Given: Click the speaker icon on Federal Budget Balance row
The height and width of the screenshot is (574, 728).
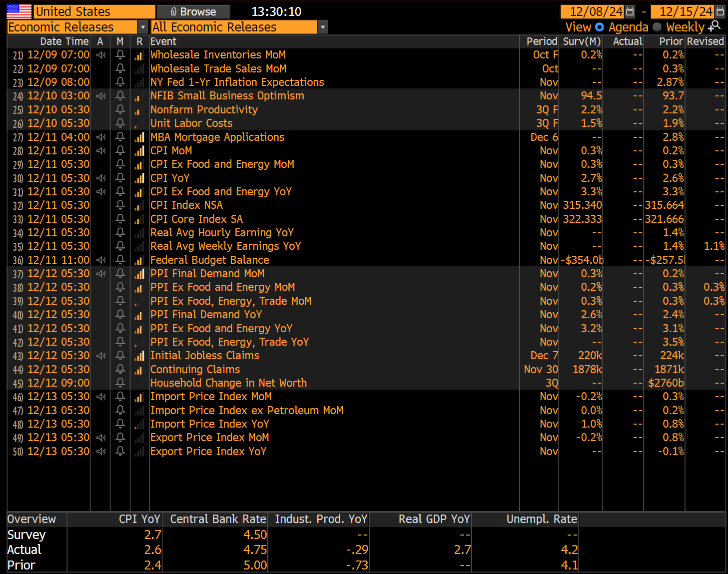Looking at the screenshot, I should pos(101,260).
